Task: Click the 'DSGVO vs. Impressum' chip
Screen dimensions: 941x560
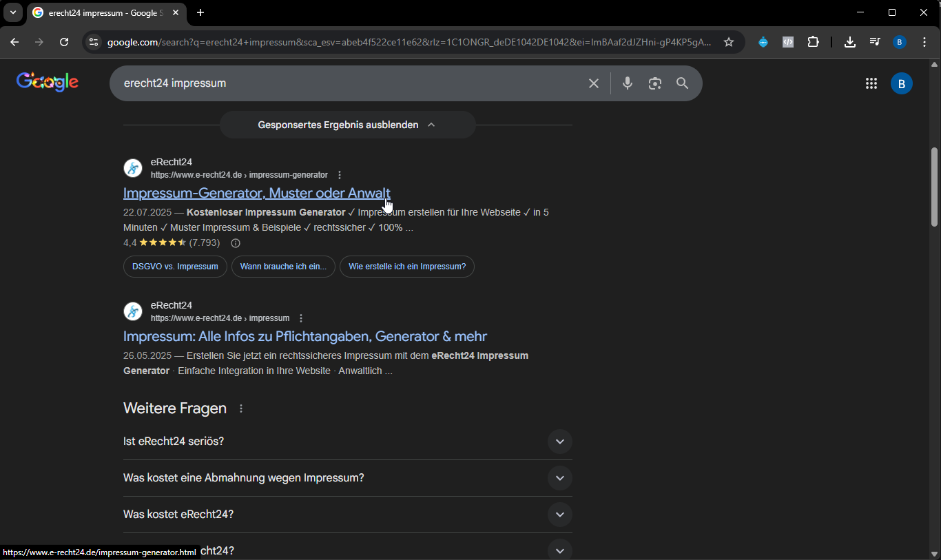Action: tap(175, 267)
